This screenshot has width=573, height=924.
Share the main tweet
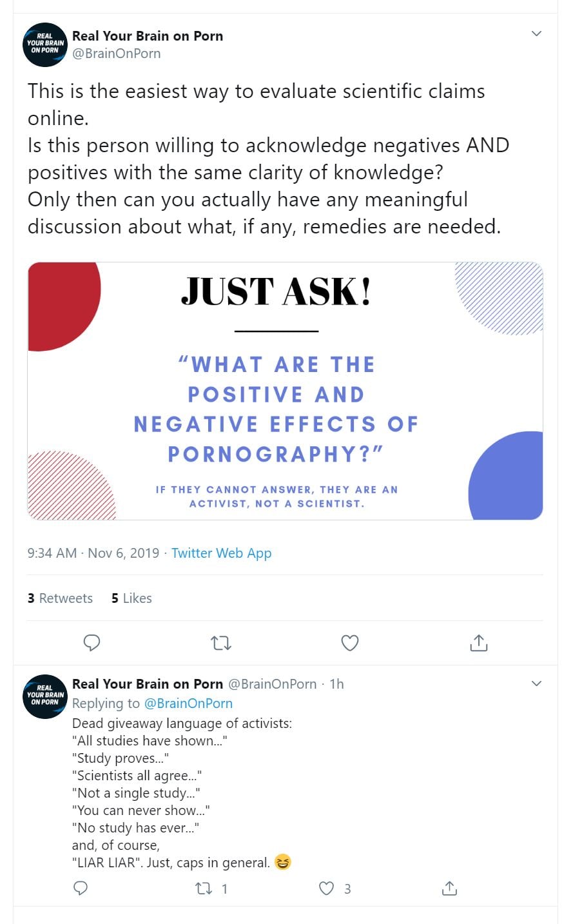pos(478,643)
